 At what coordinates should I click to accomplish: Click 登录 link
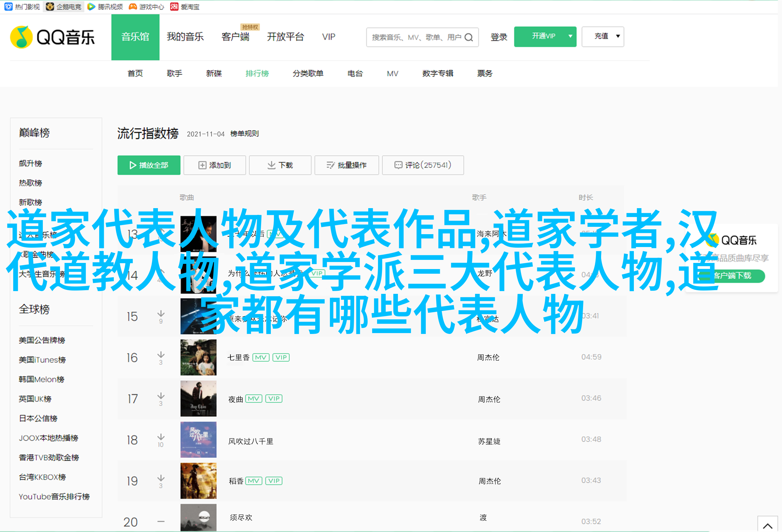point(499,37)
